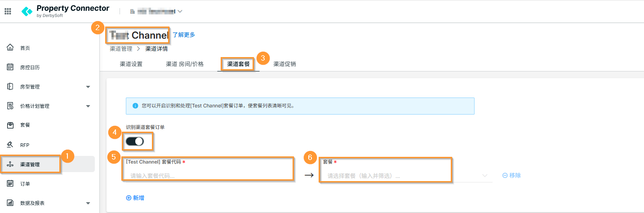644x213 pixels.
Task: Click the orders icon beside 订单
Action: [10, 183]
